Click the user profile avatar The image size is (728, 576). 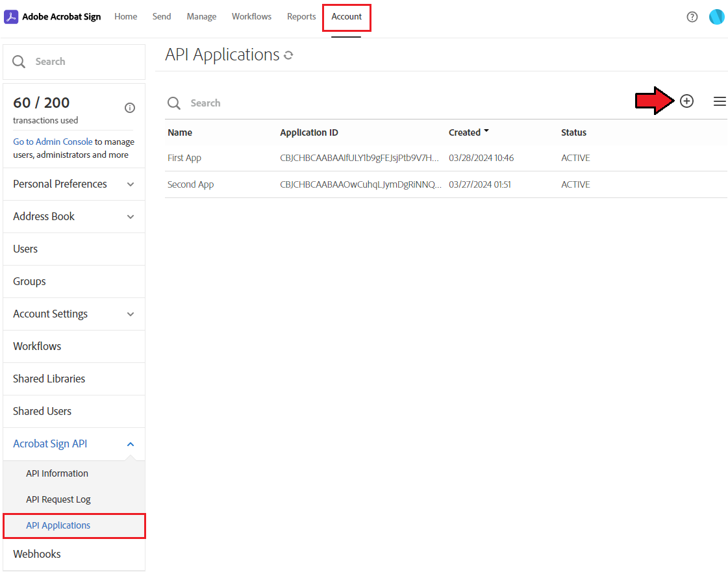pyautogui.click(x=716, y=17)
